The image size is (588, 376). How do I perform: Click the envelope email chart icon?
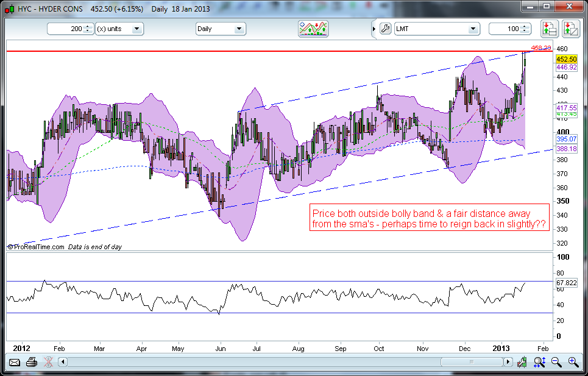click(15, 363)
